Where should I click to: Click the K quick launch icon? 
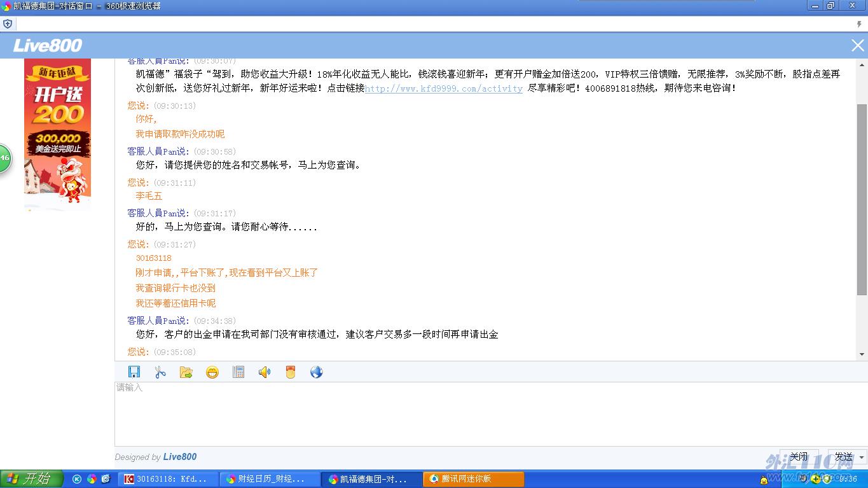77,479
